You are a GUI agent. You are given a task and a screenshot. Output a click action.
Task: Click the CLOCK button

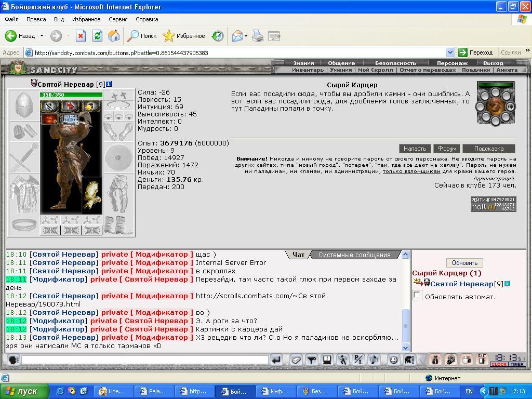click(x=499, y=364)
